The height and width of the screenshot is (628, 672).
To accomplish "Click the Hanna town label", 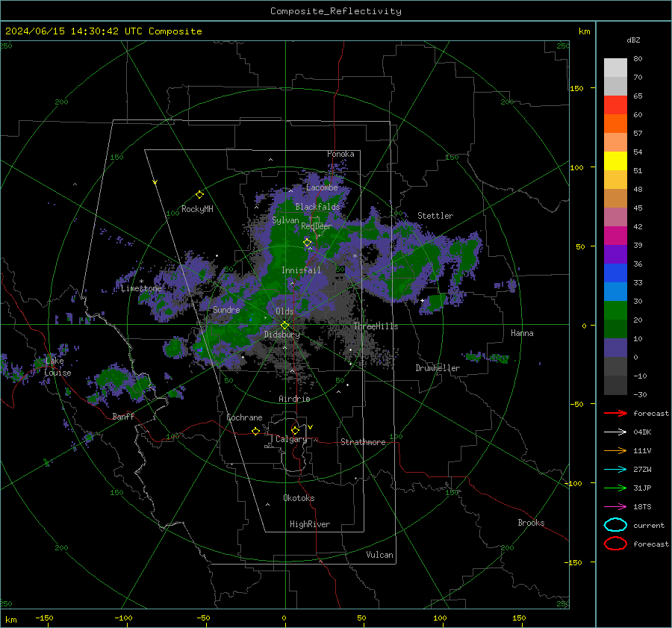I will coord(522,333).
